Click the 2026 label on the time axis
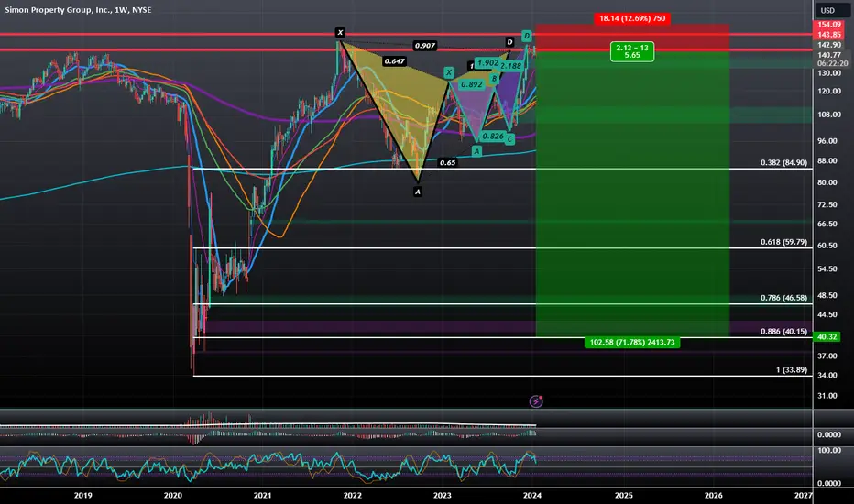The height and width of the screenshot is (504, 854). click(714, 495)
